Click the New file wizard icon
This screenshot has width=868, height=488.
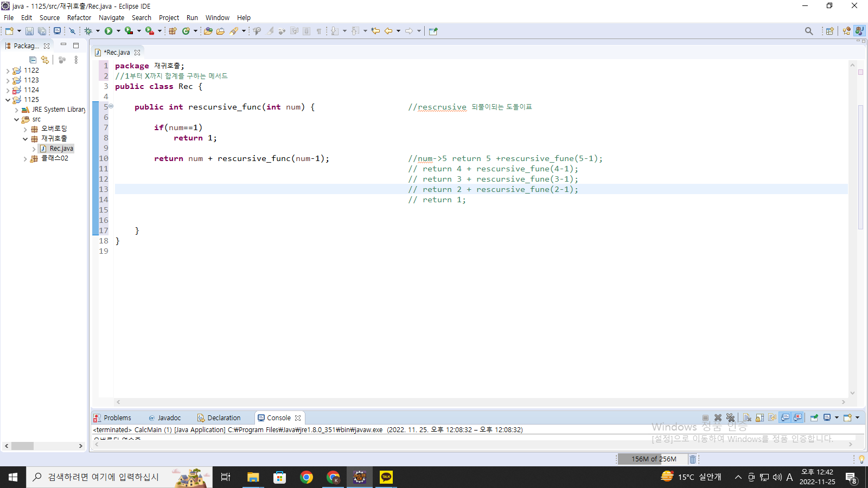tap(9, 31)
